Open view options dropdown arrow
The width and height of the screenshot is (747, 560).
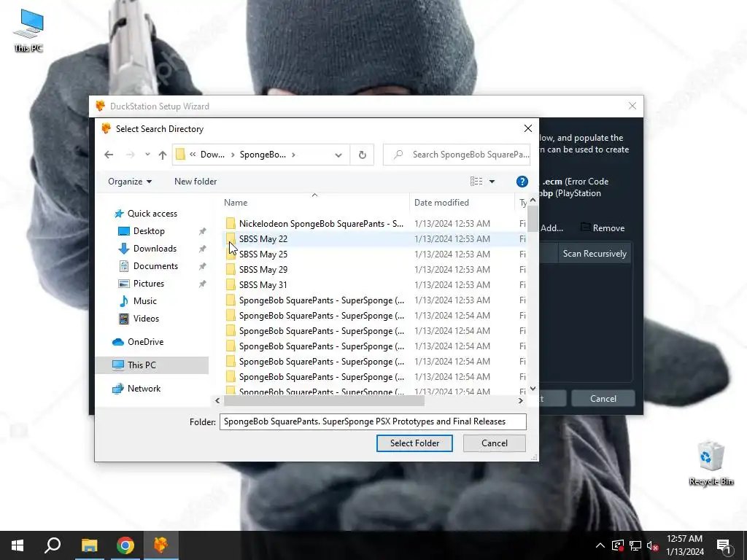[x=492, y=182]
